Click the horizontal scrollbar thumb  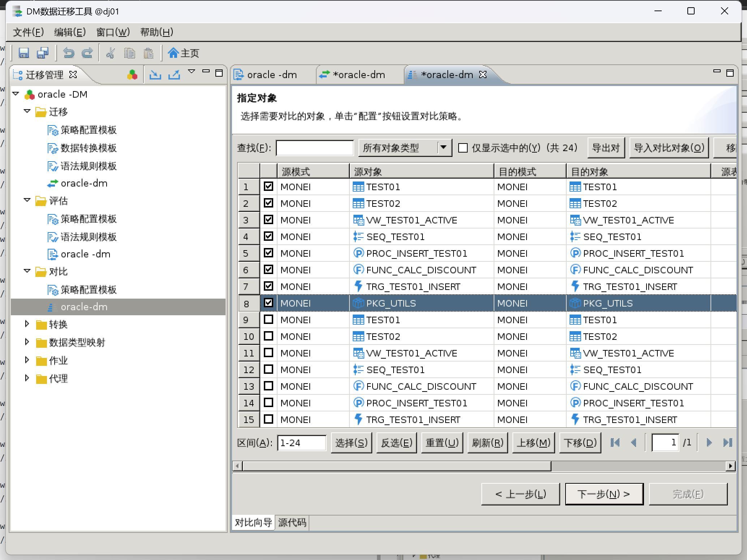pos(396,466)
